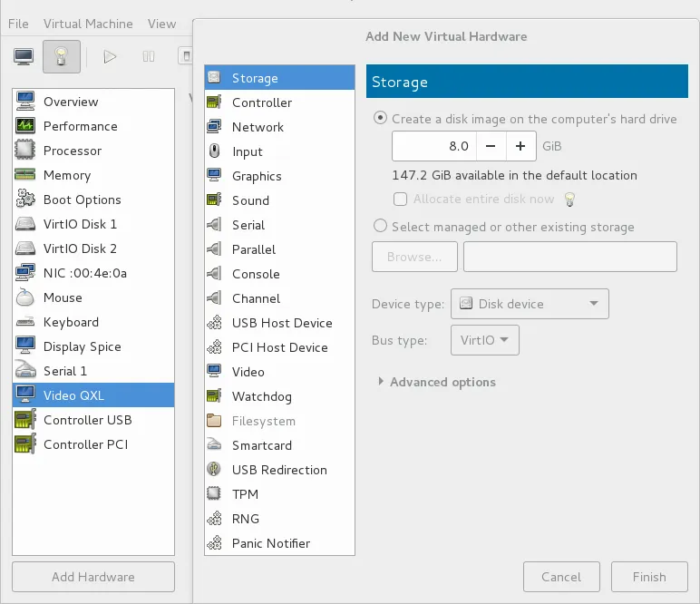Open the Virtual Machine menu
Screen dimensions: 700x604
[x=88, y=24]
